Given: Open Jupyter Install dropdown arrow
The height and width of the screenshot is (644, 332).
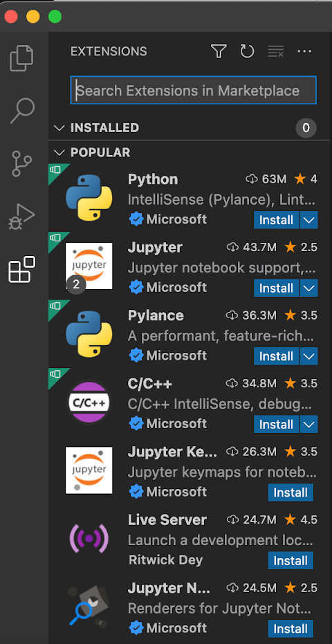Looking at the screenshot, I should click(x=309, y=288).
